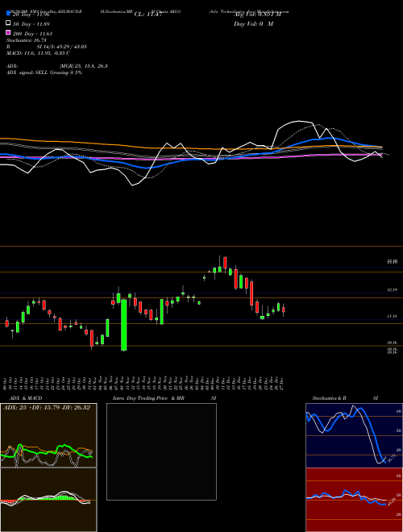Click the 'ADX signal: SELL Growing @ 5%' line
403x532 pixels.
[x=44, y=73]
